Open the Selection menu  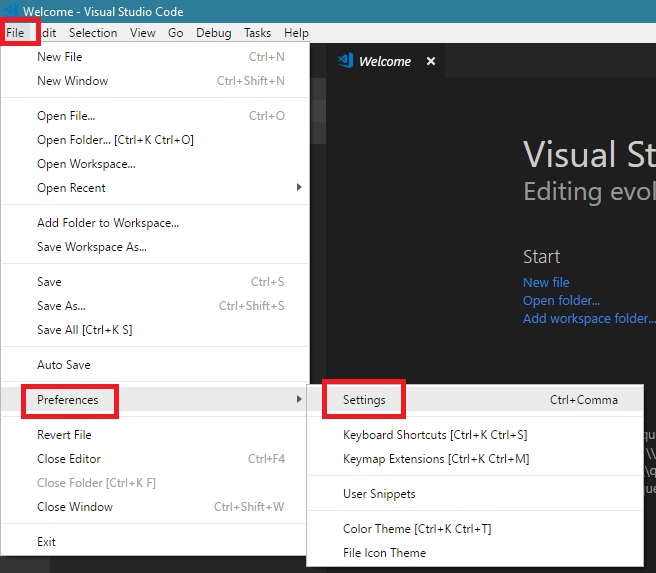[x=93, y=32]
